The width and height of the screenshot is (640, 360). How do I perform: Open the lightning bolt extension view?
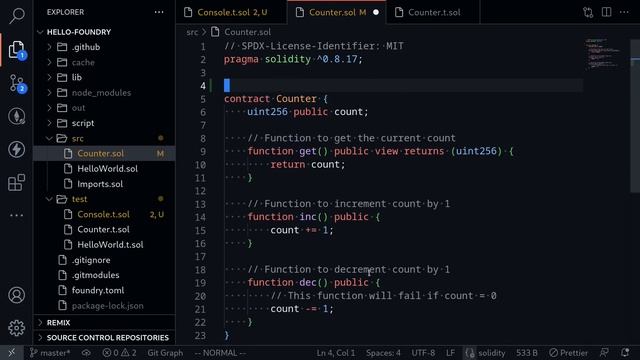(17, 149)
